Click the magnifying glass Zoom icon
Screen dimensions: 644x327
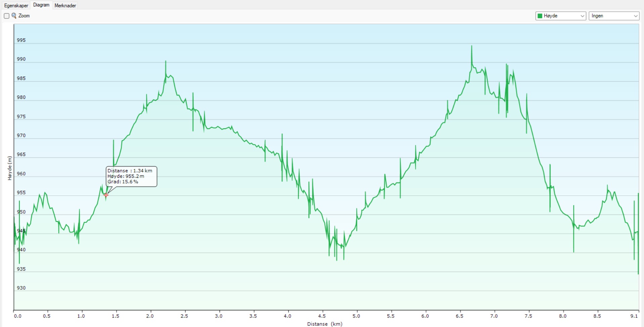click(x=14, y=15)
